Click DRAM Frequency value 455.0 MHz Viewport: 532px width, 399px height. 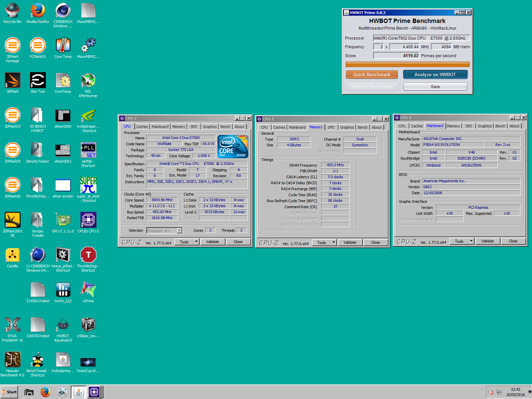(335, 165)
